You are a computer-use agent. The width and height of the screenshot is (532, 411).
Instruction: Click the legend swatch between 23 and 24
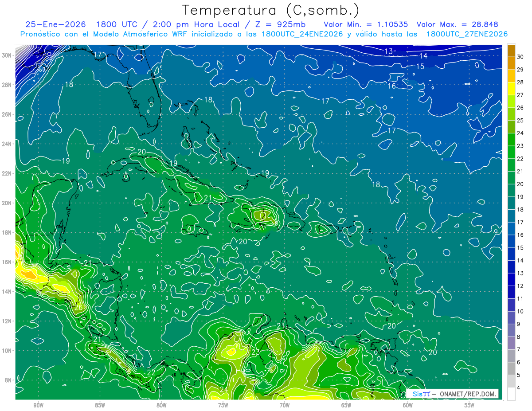pyautogui.click(x=511, y=140)
